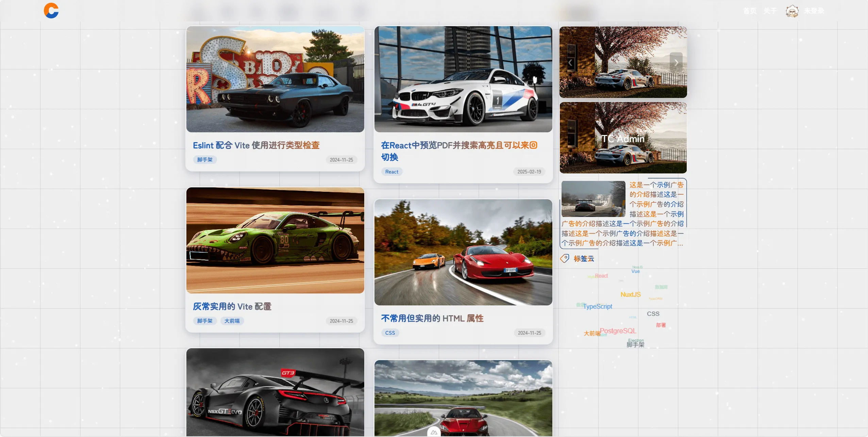Screen dimensions: 868x437
Task: Click the Porsche 918 carousel image
Action: [623, 62]
